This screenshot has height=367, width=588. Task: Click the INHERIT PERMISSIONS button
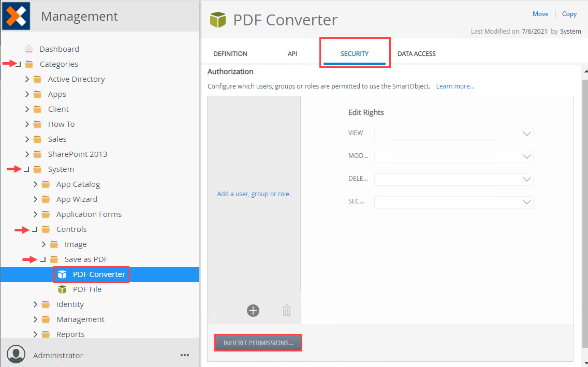click(258, 343)
